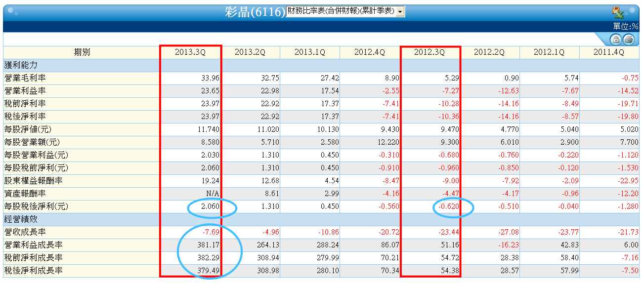Click value -16.23 in 營業利益成長率 row

[x=508, y=244]
